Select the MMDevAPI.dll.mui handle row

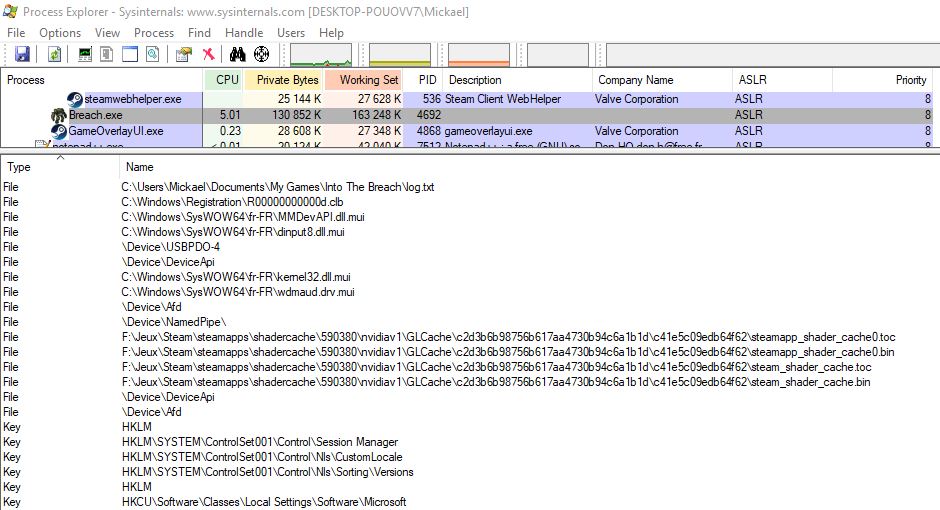tap(243, 217)
